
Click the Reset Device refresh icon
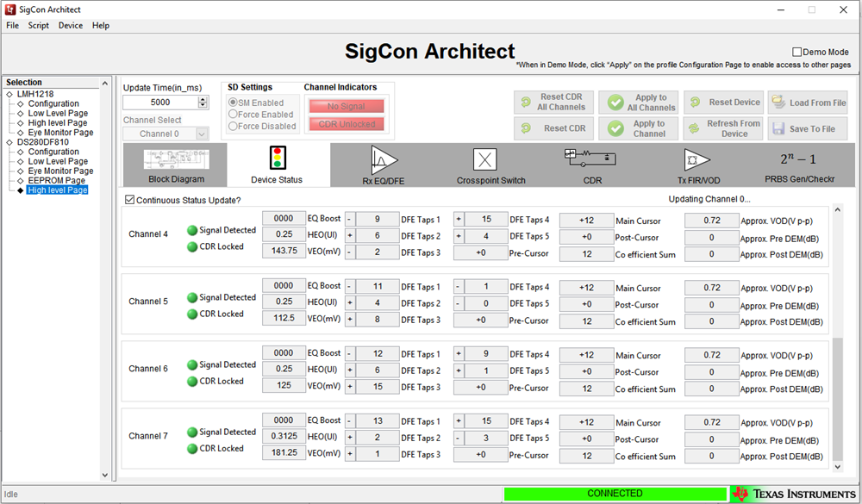(695, 103)
